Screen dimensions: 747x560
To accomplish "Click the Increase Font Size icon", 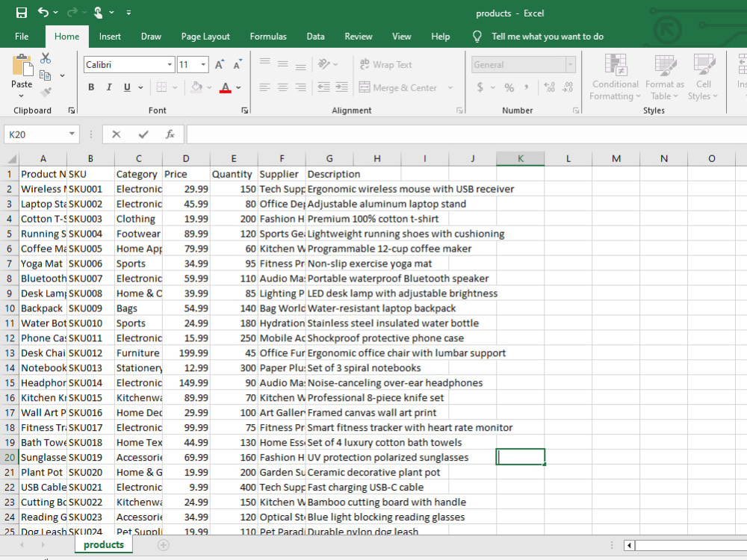I will [x=219, y=64].
